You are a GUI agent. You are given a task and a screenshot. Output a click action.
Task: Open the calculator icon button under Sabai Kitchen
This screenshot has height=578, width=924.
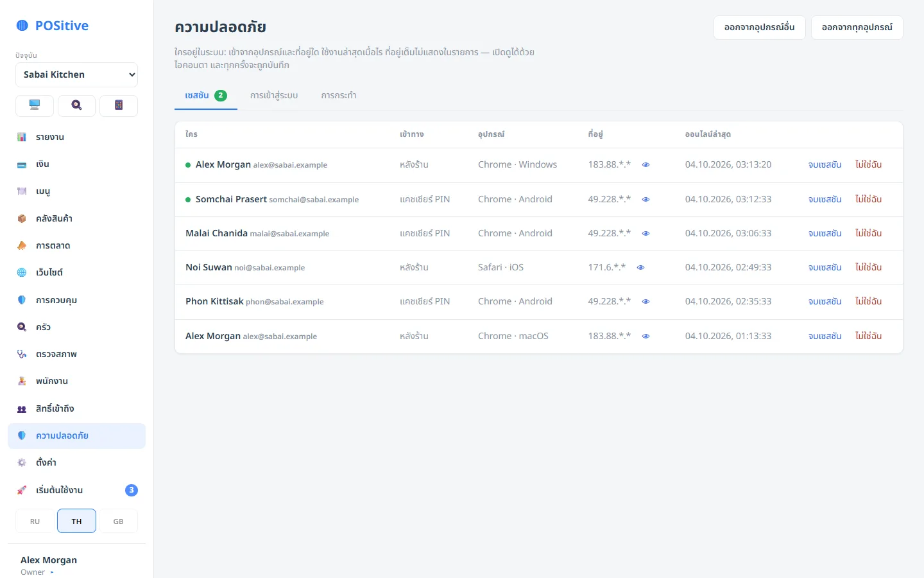click(119, 105)
